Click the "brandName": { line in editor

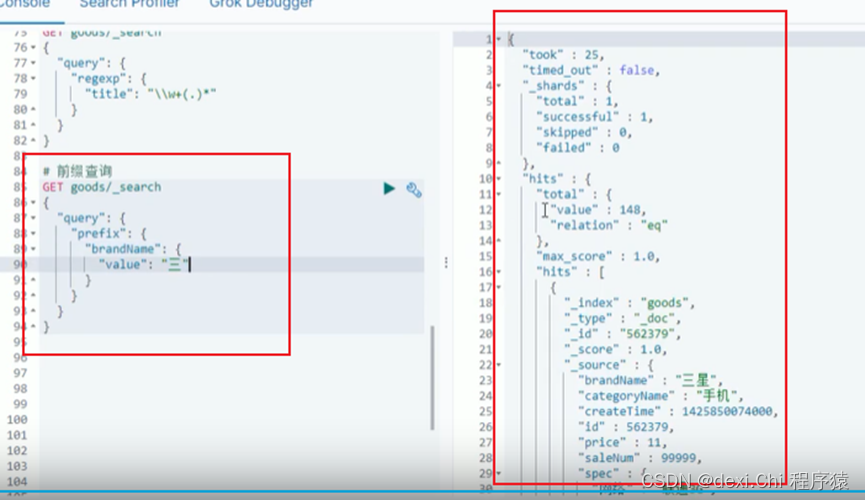pos(133,249)
